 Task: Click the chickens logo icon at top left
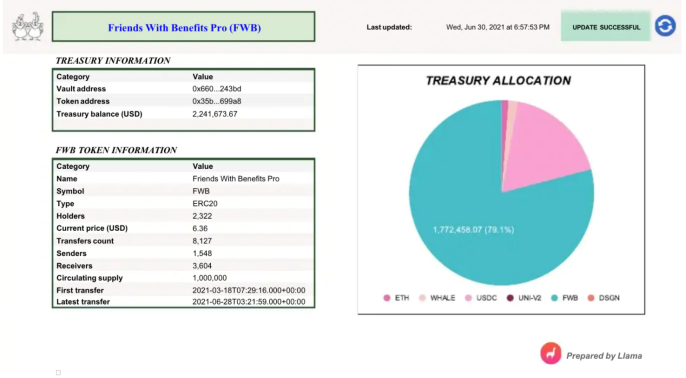point(28,27)
